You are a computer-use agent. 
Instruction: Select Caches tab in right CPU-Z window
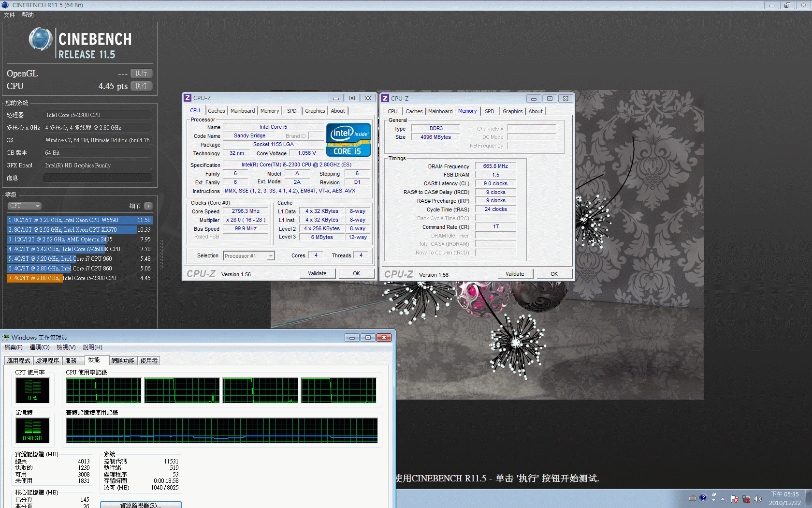click(x=414, y=111)
